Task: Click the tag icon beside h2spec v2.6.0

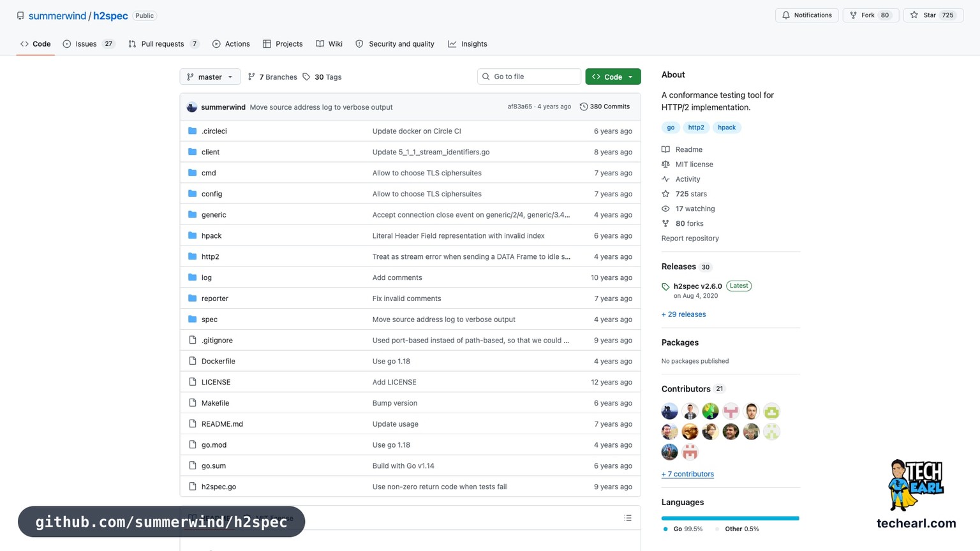Action: 665,286
